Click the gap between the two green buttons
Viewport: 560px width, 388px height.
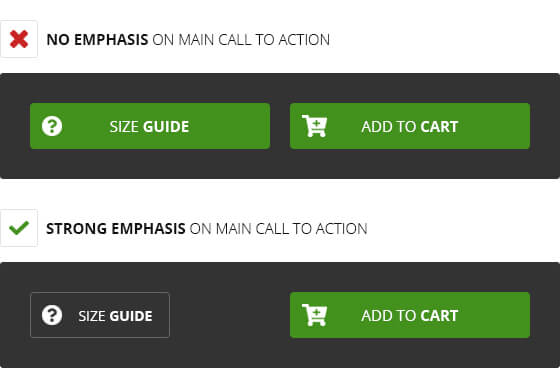(x=280, y=126)
